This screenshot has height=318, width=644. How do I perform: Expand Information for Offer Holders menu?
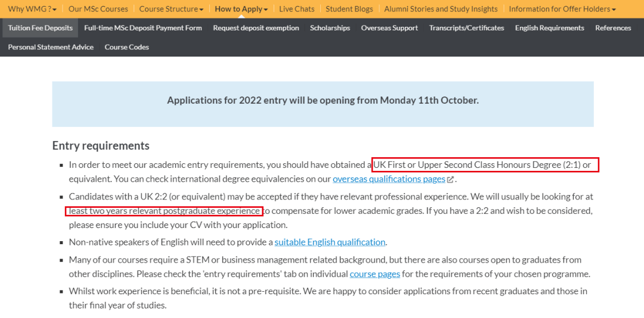coord(562,9)
